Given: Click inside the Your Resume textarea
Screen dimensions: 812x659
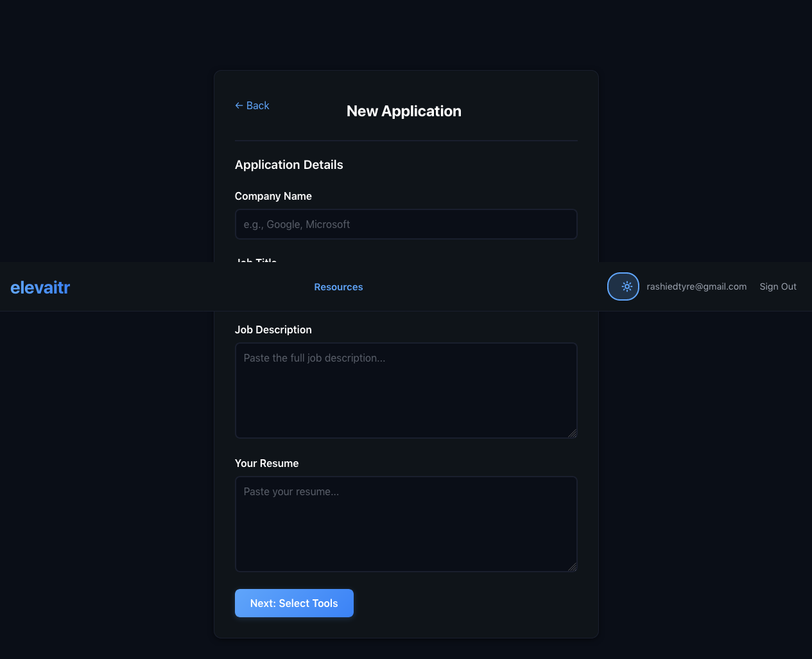Looking at the screenshot, I should coord(406,524).
